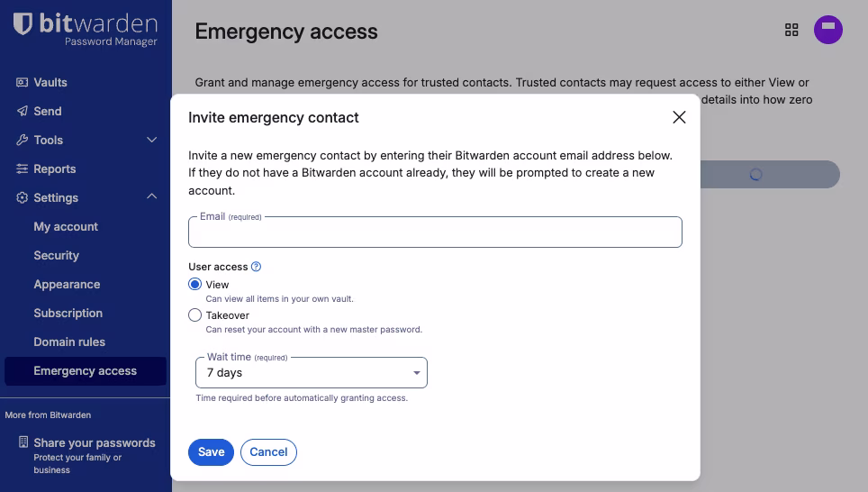
Task: Click the Send paper-plane icon
Action: point(23,111)
